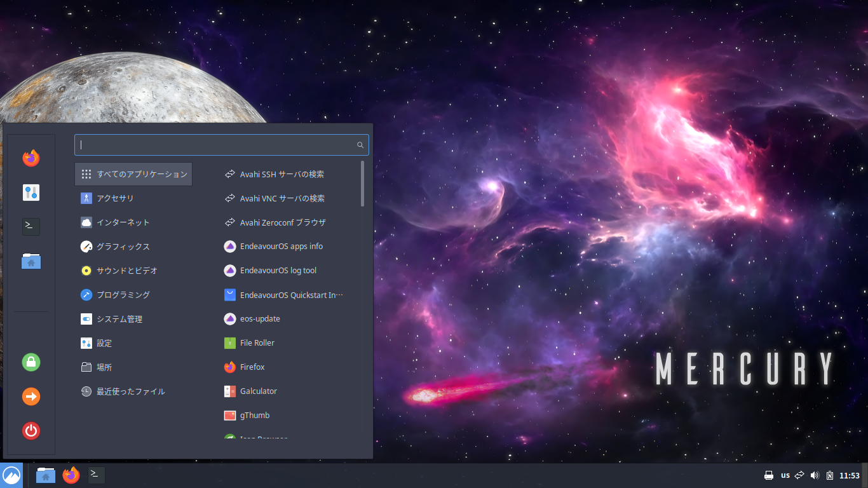
Task: Open the EndeavourOS Quickstart Installer entry
Action: click(289, 295)
